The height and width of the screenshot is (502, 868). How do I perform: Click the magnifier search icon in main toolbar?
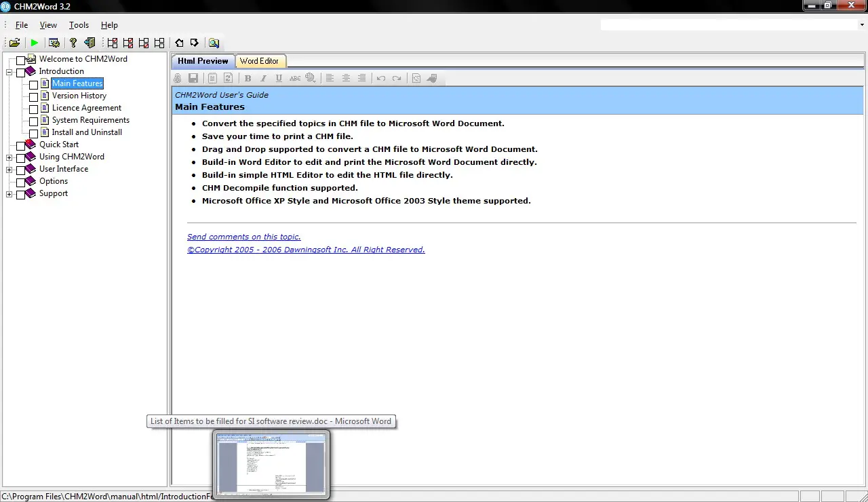click(214, 43)
